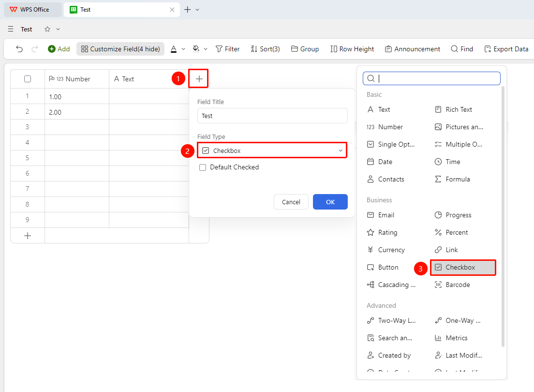Image resolution: width=534 pixels, height=392 pixels.
Task: Click the Field Title input box
Action: [272, 116]
